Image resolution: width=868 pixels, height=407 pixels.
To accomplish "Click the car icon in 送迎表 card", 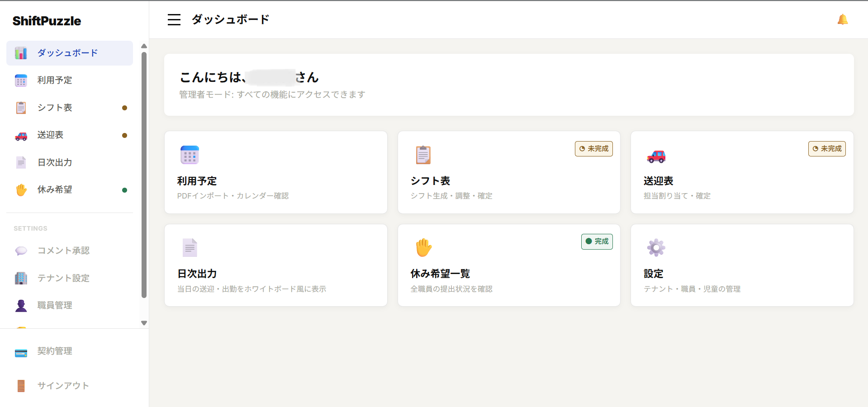I will click(x=656, y=156).
